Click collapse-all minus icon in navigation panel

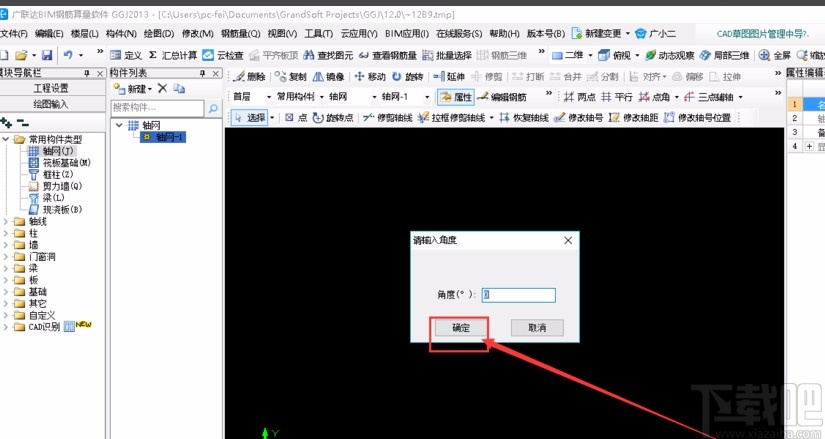(23, 123)
